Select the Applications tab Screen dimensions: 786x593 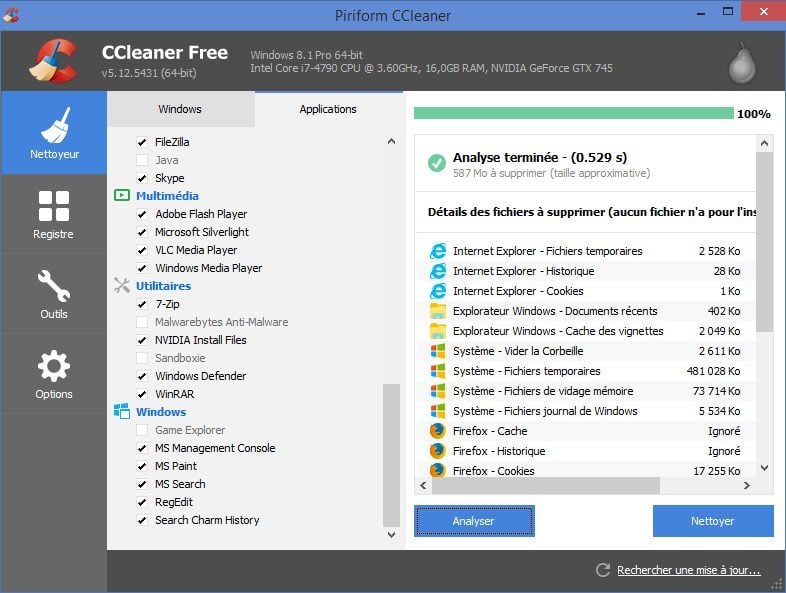[328, 109]
